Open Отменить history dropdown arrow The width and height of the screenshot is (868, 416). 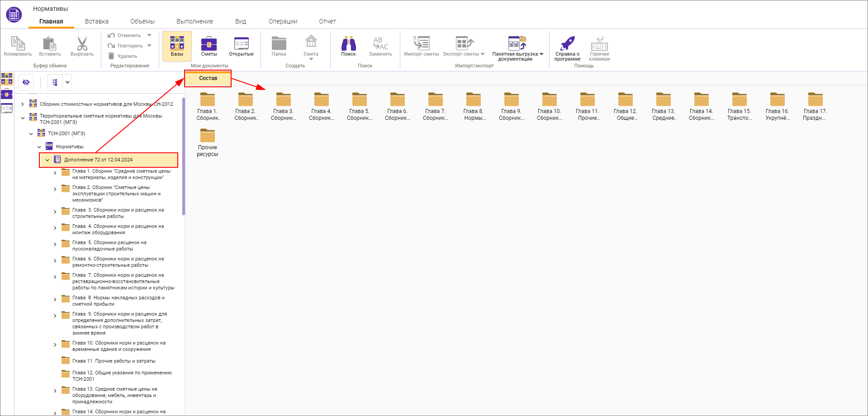149,35
